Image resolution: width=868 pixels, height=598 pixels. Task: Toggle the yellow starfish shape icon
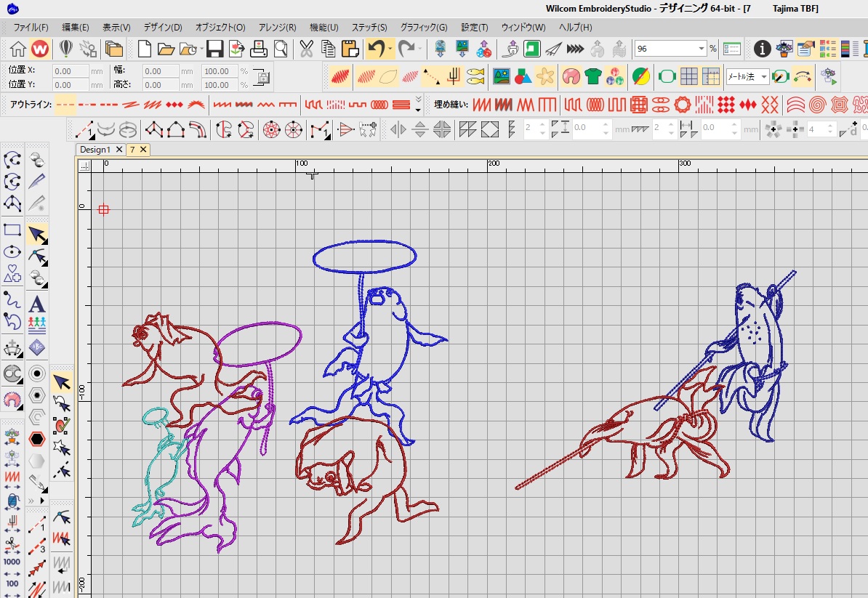coord(544,76)
